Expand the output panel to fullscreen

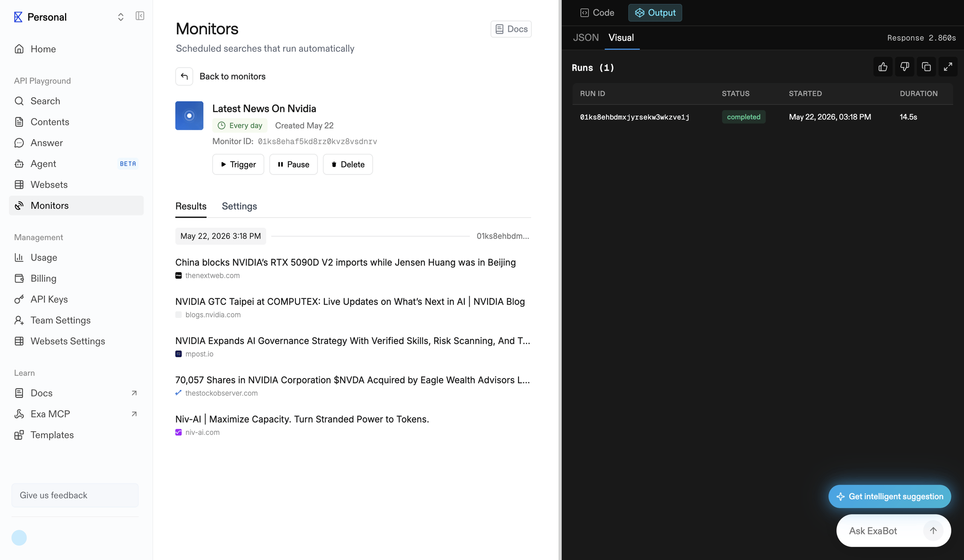pyautogui.click(x=948, y=67)
